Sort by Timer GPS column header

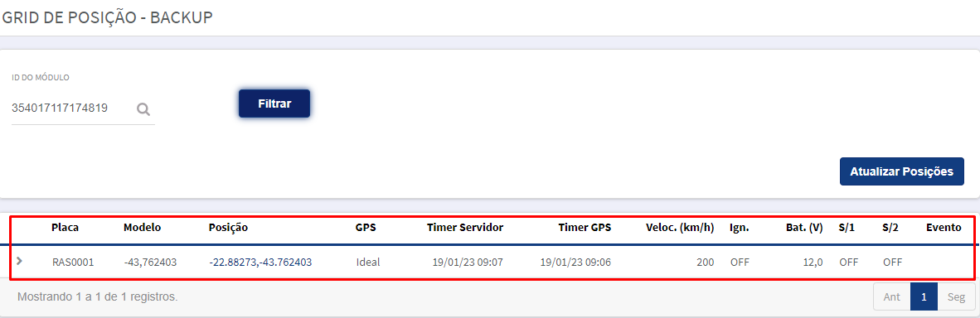585,228
